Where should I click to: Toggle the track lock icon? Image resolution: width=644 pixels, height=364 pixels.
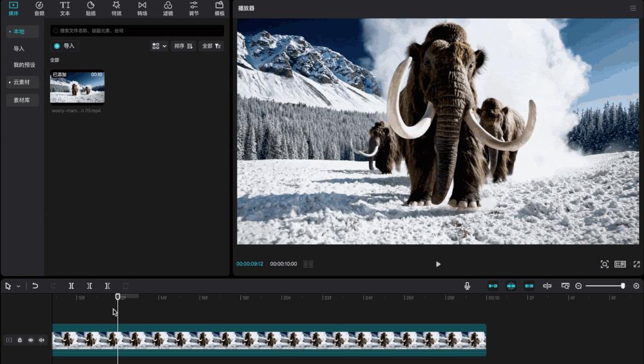coord(20,340)
